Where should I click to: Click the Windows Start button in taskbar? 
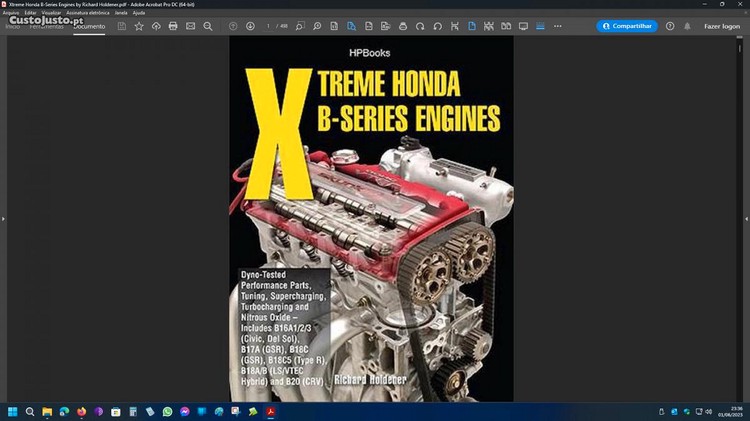click(x=13, y=411)
